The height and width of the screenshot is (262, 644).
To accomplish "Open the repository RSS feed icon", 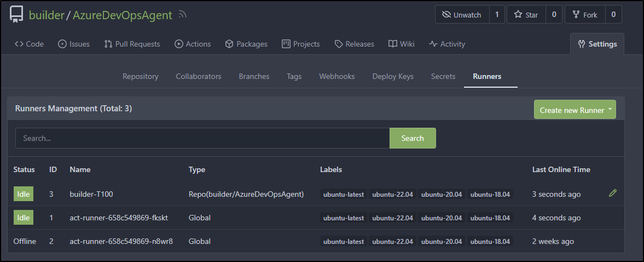I will click(183, 15).
